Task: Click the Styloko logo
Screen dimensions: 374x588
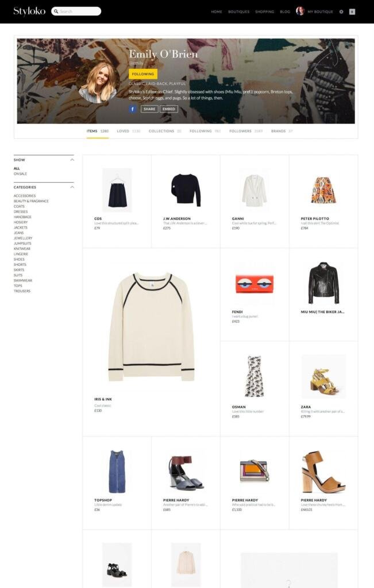Action: click(x=29, y=11)
